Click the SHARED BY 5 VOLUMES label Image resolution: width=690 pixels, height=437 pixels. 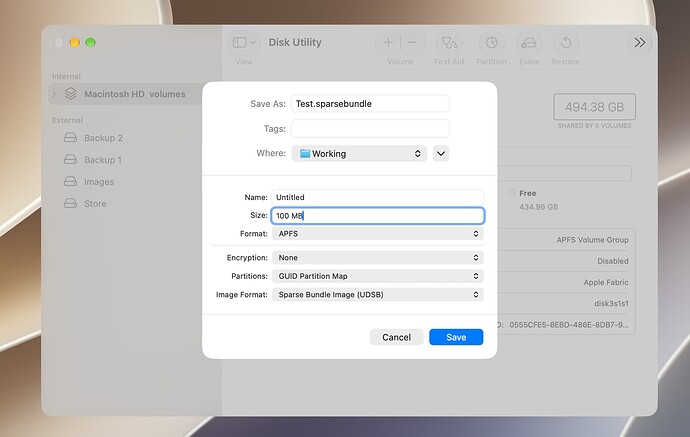(594, 126)
